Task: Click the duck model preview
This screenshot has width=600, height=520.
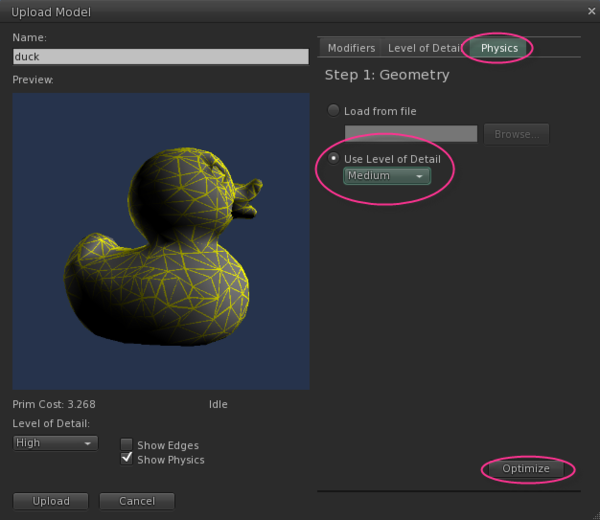Action: (x=160, y=240)
